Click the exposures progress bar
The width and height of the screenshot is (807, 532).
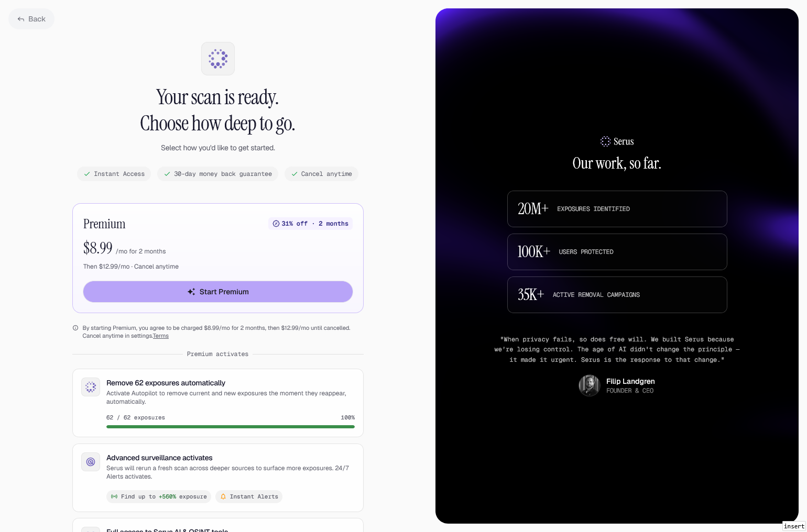coord(231,427)
